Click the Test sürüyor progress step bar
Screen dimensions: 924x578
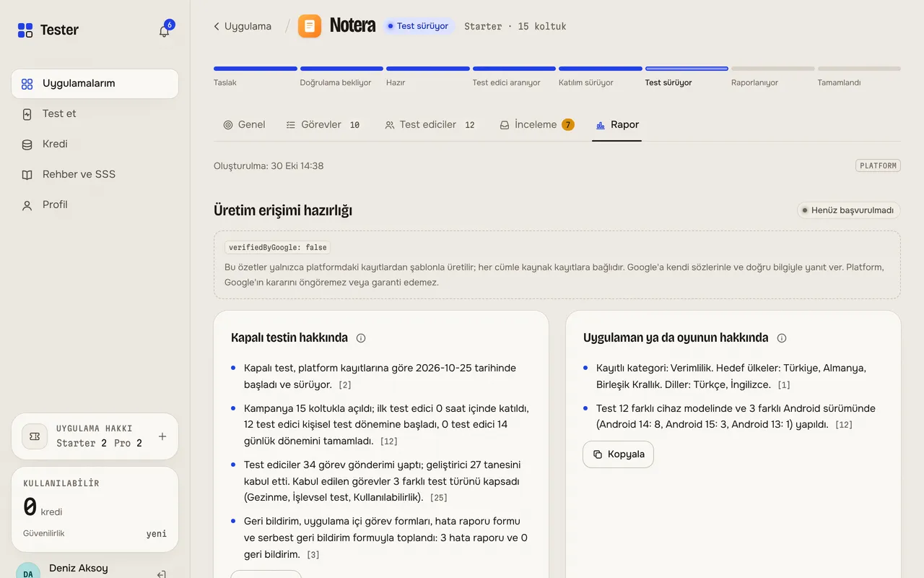(x=687, y=69)
